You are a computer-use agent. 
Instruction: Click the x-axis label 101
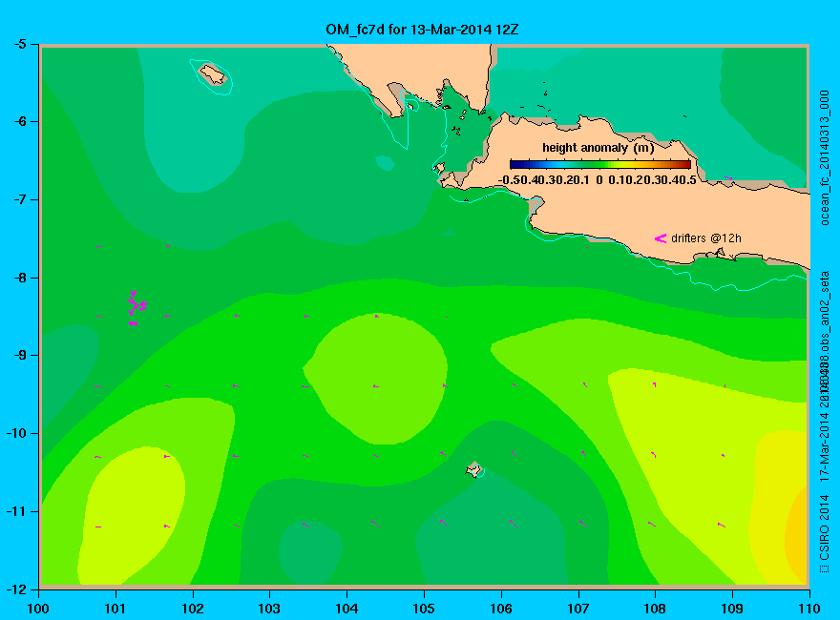tap(115, 609)
